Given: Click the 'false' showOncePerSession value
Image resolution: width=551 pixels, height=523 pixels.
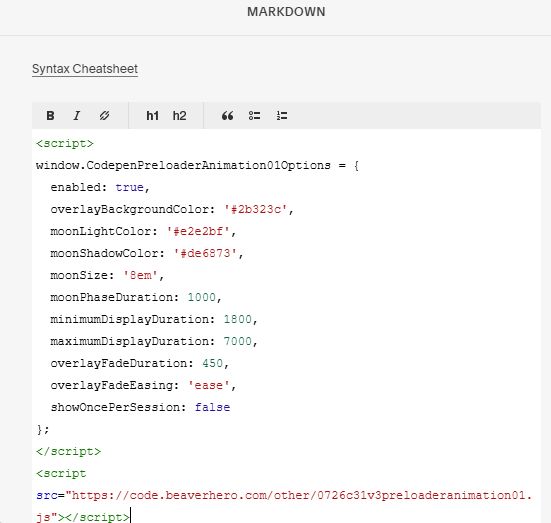Looking at the screenshot, I should point(212,407).
